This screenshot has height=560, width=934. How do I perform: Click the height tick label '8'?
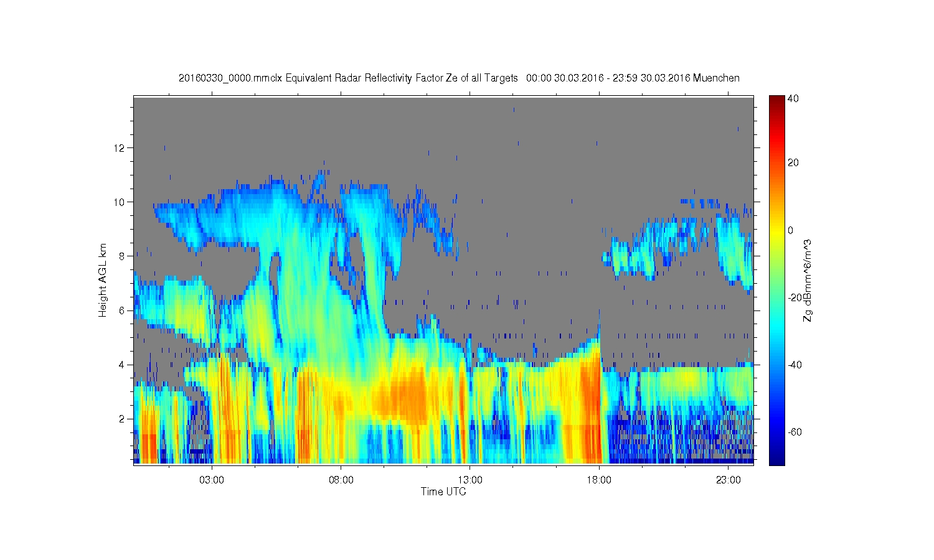pos(123,256)
